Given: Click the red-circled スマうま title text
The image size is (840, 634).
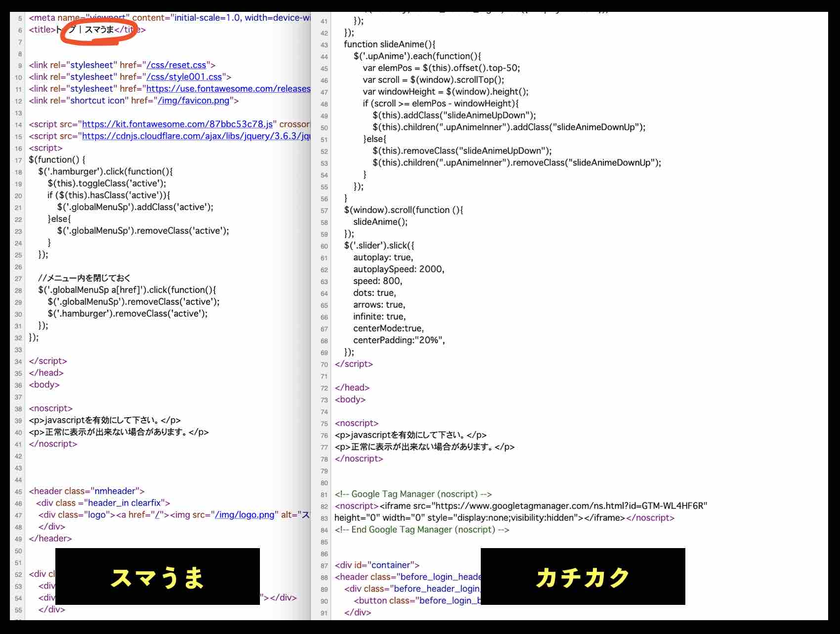Looking at the screenshot, I should point(99,30).
